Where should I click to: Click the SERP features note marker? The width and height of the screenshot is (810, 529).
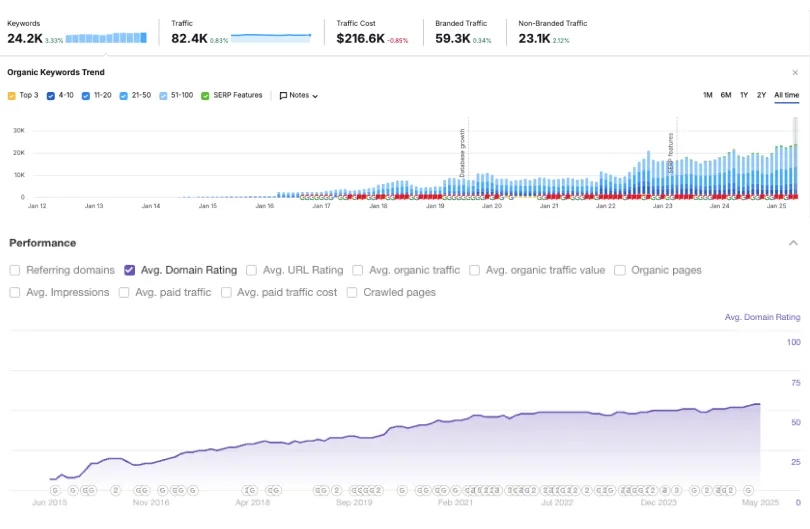coord(671,152)
